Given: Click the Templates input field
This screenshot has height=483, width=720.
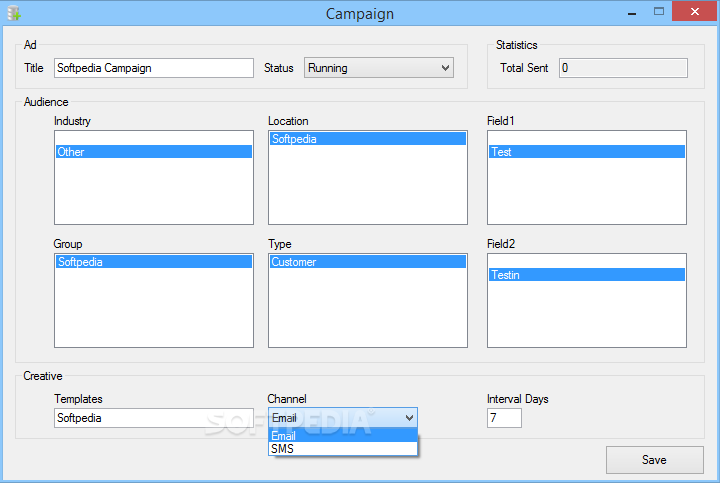Looking at the screenshot, I should click(154, 418).
